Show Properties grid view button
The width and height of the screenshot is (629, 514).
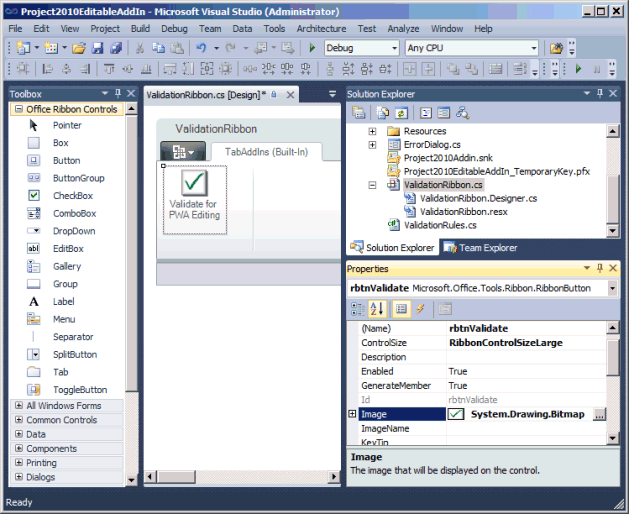402,309
